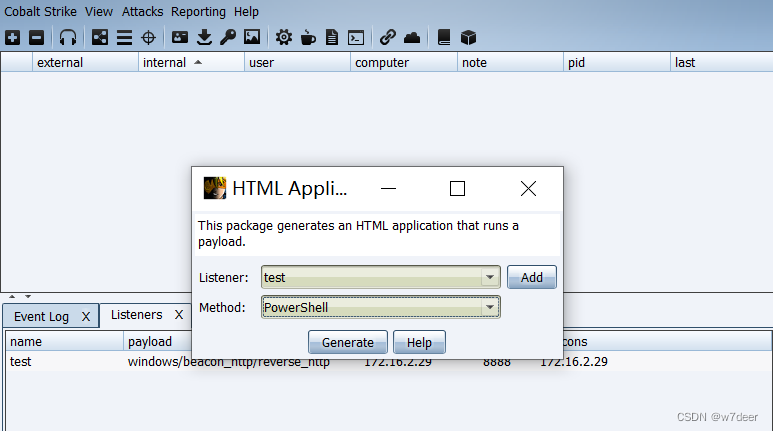Expand the Method dropdown showing PowerShell
The width and height of the screenshot is (773, 431).
[490, 307]
